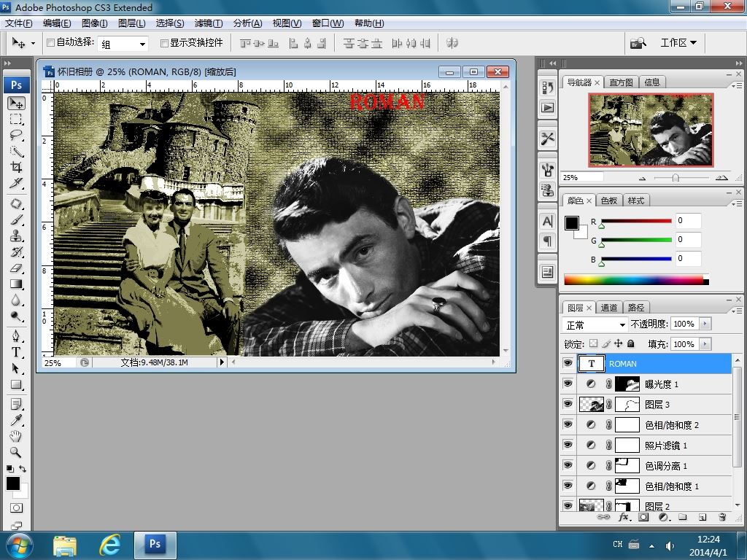
Task: Switch to the 色板 tab
Action: click(x=609, y=201)
